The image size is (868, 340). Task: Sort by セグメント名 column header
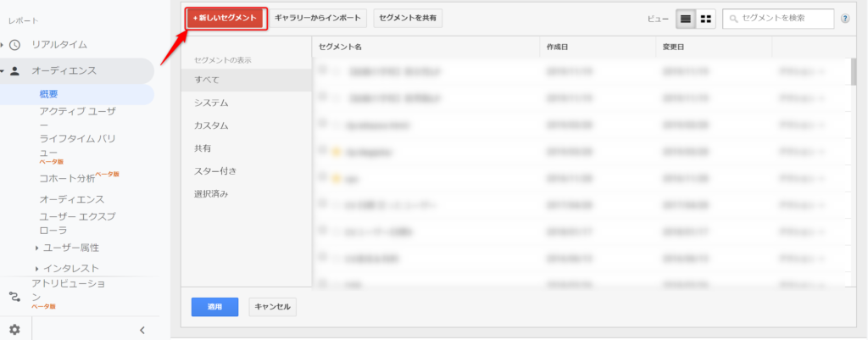pos(340,47)
